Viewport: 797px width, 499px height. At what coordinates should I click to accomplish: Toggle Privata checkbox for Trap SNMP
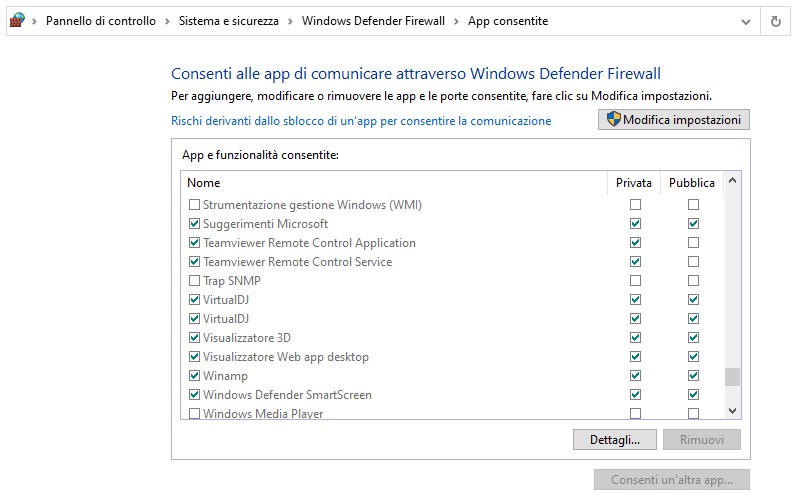pyautogui.click(x=635, y=281)
